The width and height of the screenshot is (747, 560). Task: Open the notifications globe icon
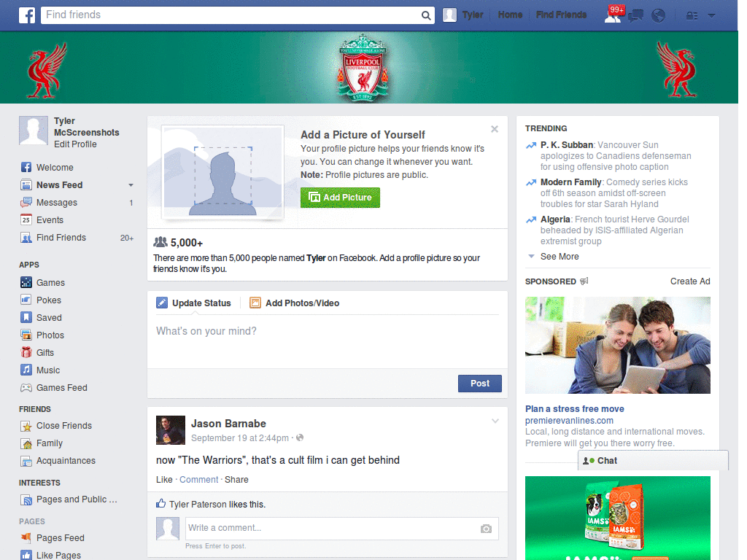(x=659, y=16)
